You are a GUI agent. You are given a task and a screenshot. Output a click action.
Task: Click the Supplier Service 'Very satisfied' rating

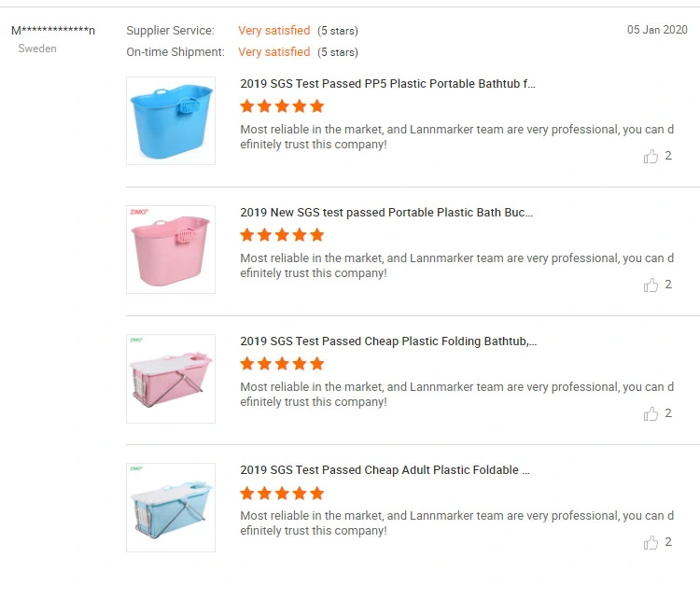coord(274,31)
